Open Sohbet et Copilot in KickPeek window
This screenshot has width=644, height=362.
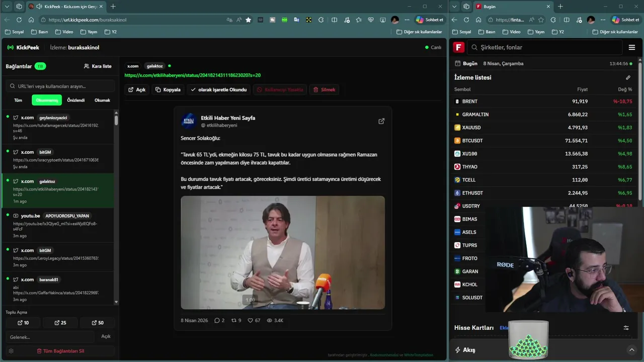429,20
